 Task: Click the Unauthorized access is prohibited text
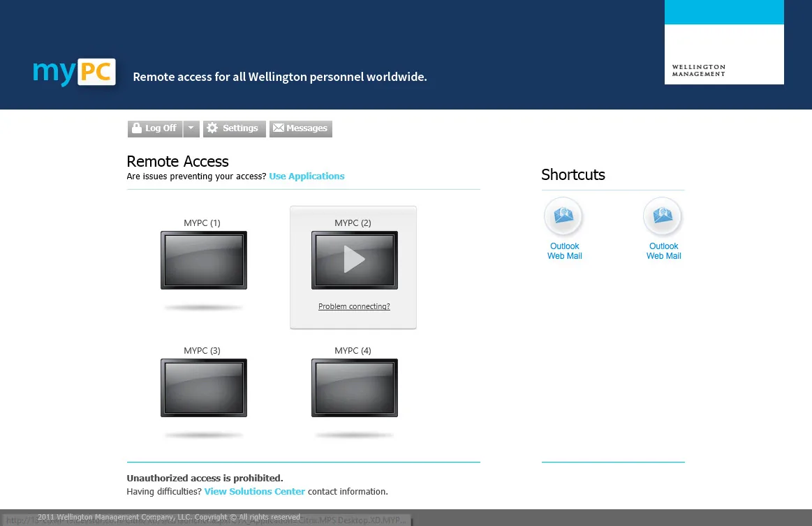(x=205, y=479)
